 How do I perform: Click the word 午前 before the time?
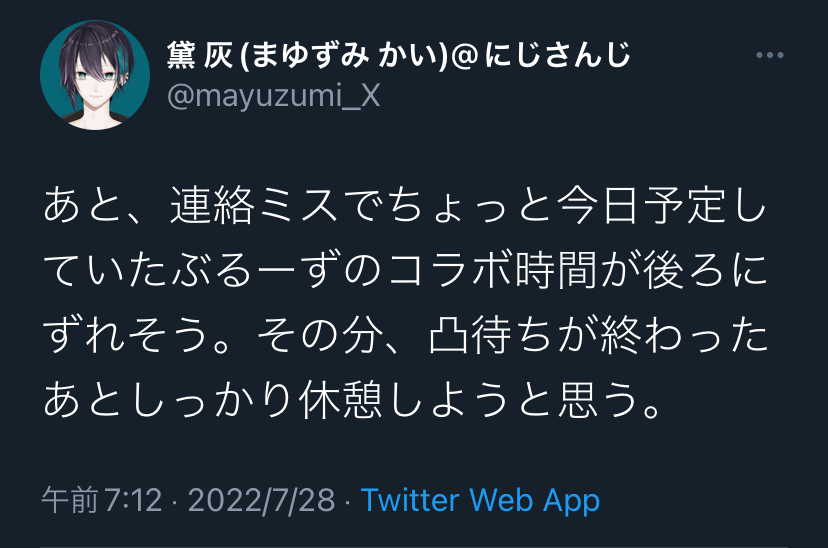click(70, 500)
